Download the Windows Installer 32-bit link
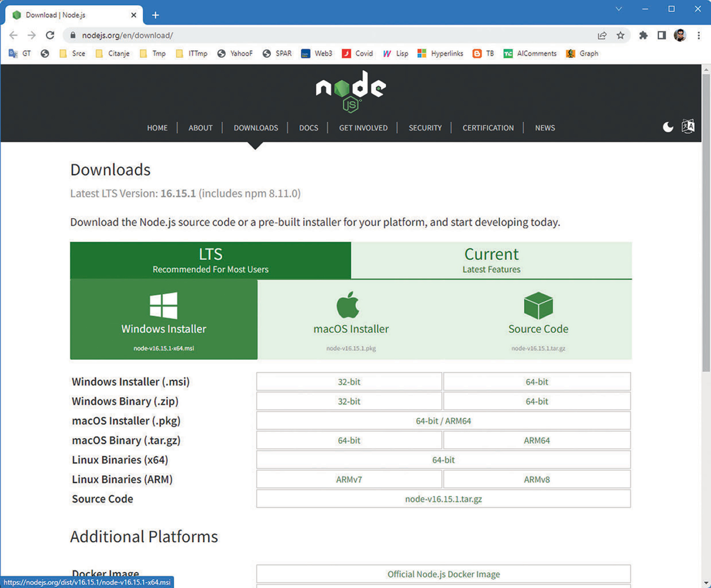711x588 pixels. point(349,382)
